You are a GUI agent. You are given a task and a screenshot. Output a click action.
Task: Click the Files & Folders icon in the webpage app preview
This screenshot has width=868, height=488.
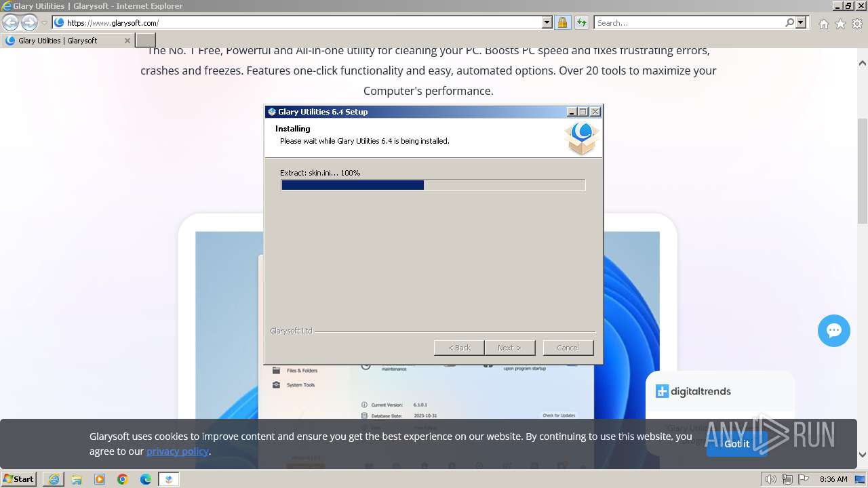pyautogui.click(x=276, y=371)
